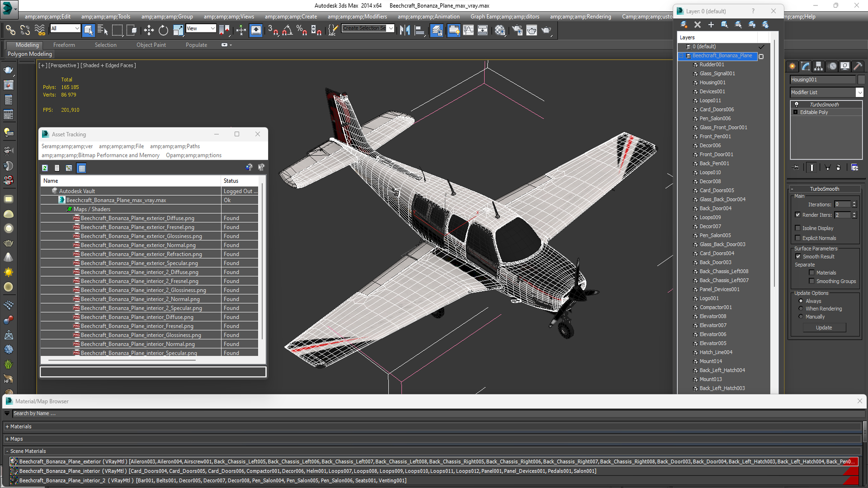Open Select by Name tool

point(103,30)
